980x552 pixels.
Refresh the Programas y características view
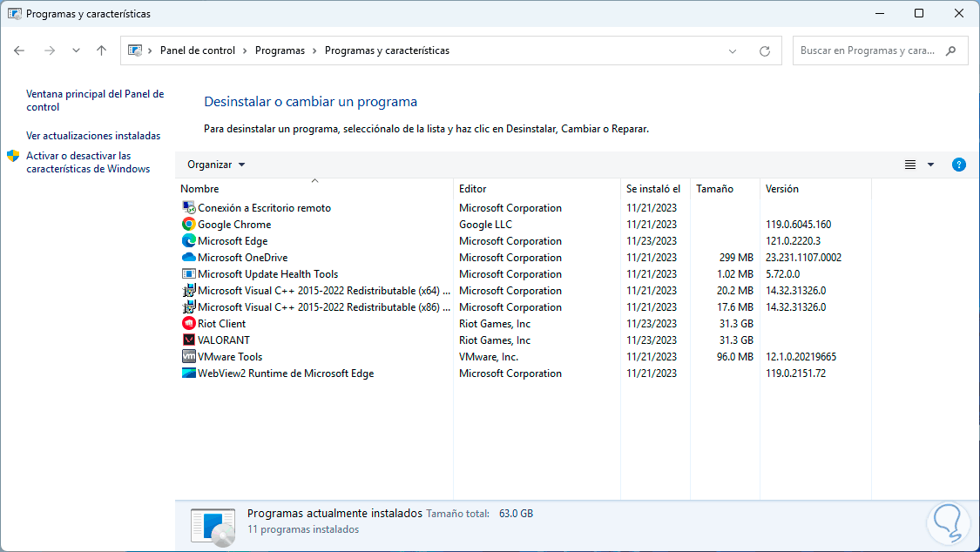pos(764,51)
